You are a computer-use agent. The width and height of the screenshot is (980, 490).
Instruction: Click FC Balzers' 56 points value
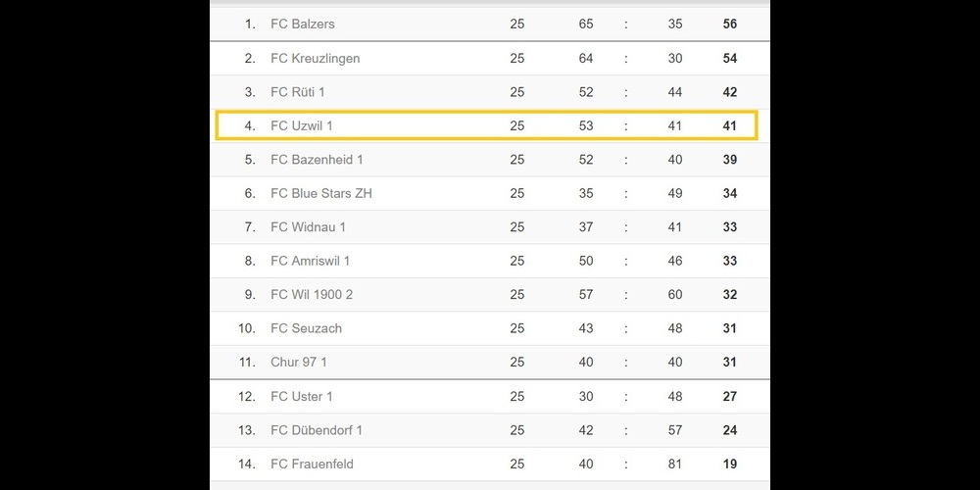point(729,24)
